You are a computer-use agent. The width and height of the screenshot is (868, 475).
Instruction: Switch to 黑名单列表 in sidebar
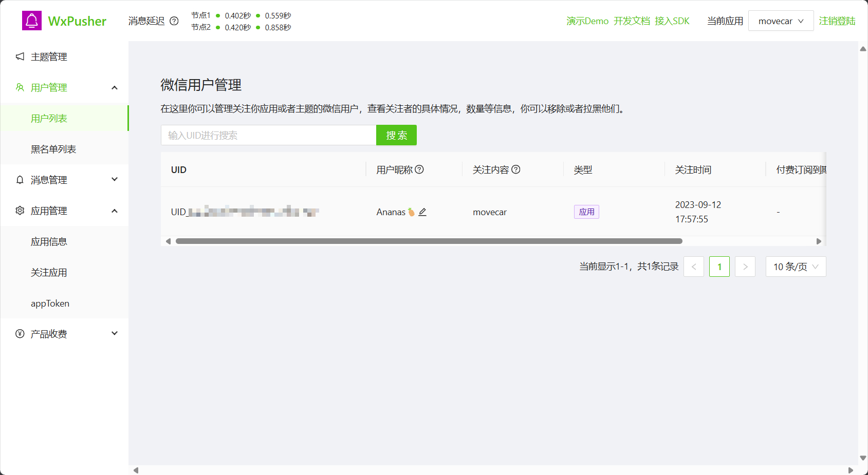(53, 149)
